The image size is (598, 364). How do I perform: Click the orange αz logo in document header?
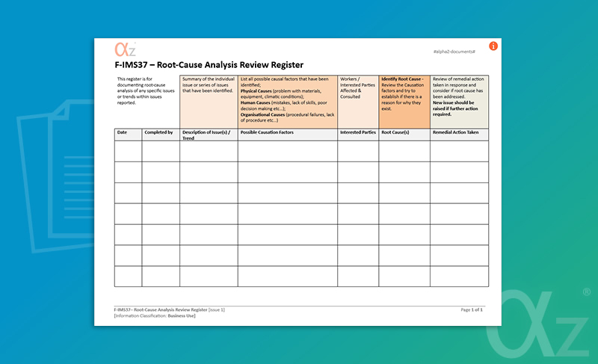pos(123,49)
